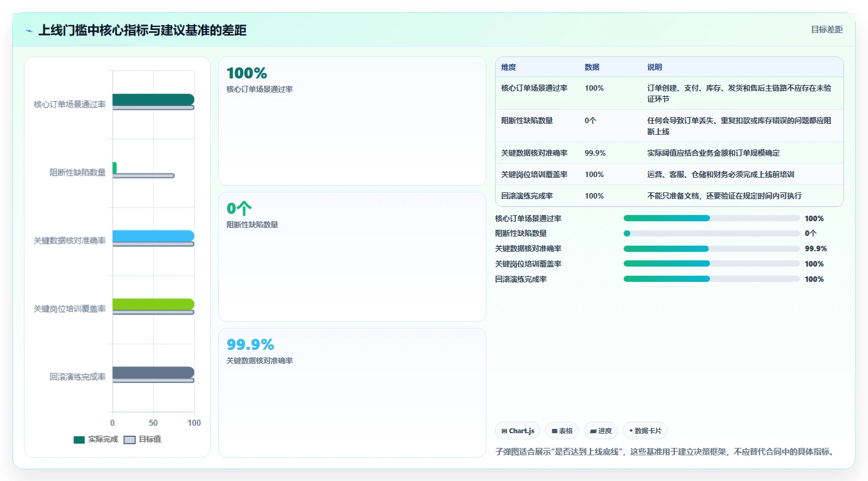Click the page title 上线门槛中核心指标与建议基准的差距
868x481 pixels.
(142, 31)
